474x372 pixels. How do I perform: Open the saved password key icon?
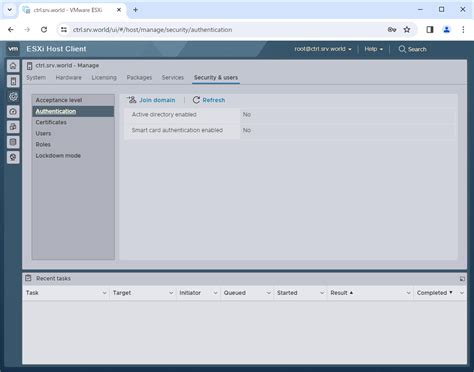click(x=392, y=30)
